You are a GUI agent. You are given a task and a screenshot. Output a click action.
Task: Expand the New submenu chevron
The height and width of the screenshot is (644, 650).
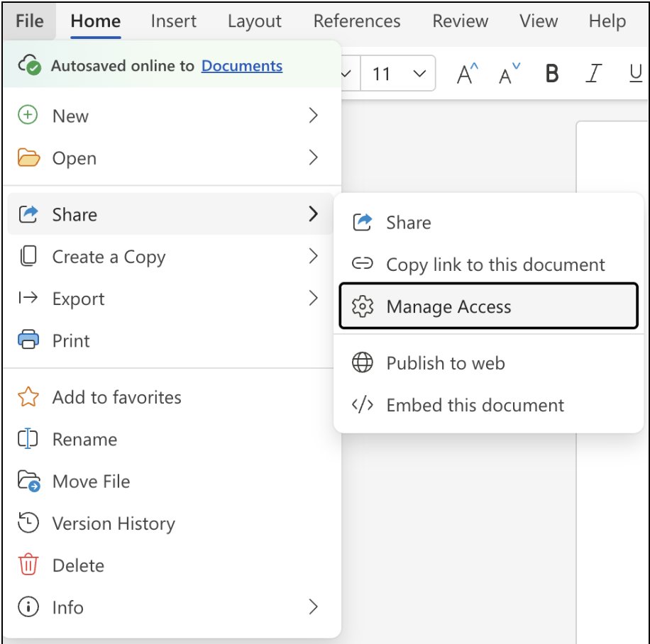(314, 115)
